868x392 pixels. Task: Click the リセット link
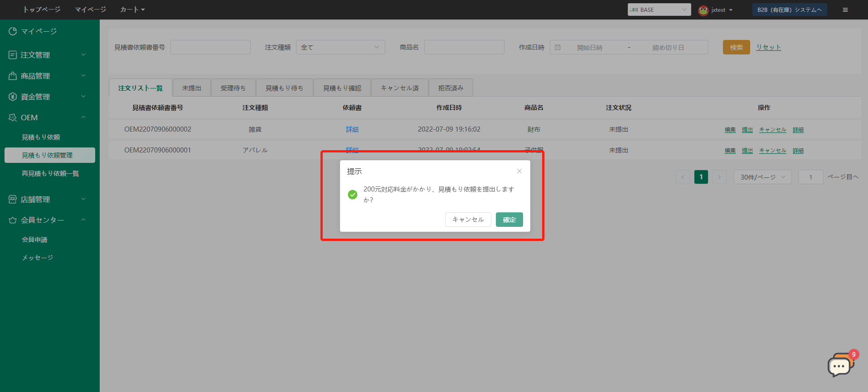pyautogui.click(x=769, y=47)
